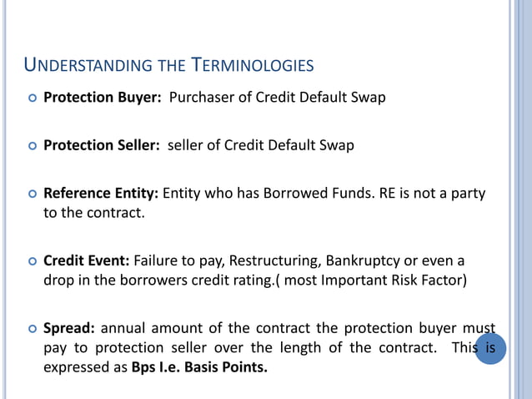Click the Protection Buyer bullet marker

coord(33,98)
